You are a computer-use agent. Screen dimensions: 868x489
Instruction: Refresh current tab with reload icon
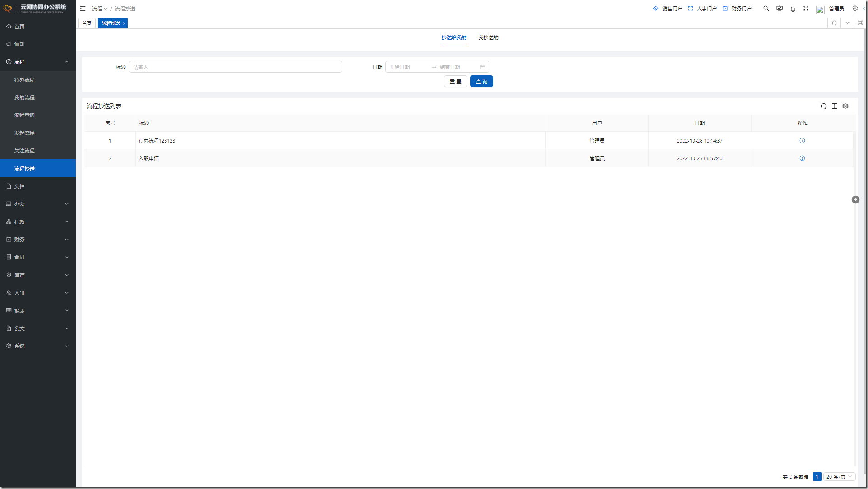pyautogui.click(x=834, y=23)
